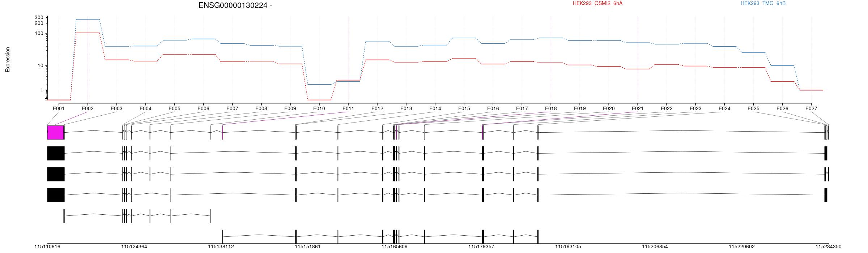Click exon label E003
This screenshot has height=253, width=868.
tap(116, 108)
